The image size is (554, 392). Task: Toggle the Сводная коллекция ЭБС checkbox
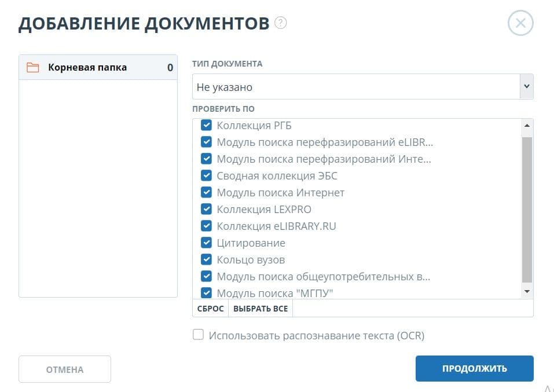[206, 175]
